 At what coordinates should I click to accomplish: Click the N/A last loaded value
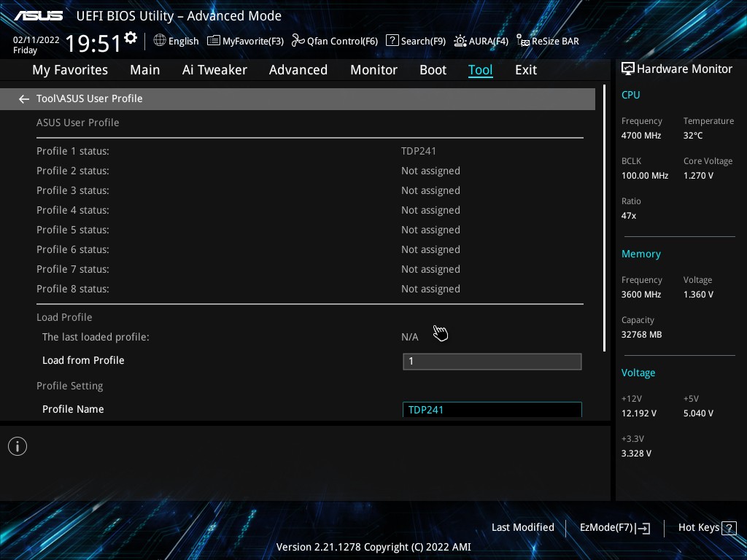point(410,337)
